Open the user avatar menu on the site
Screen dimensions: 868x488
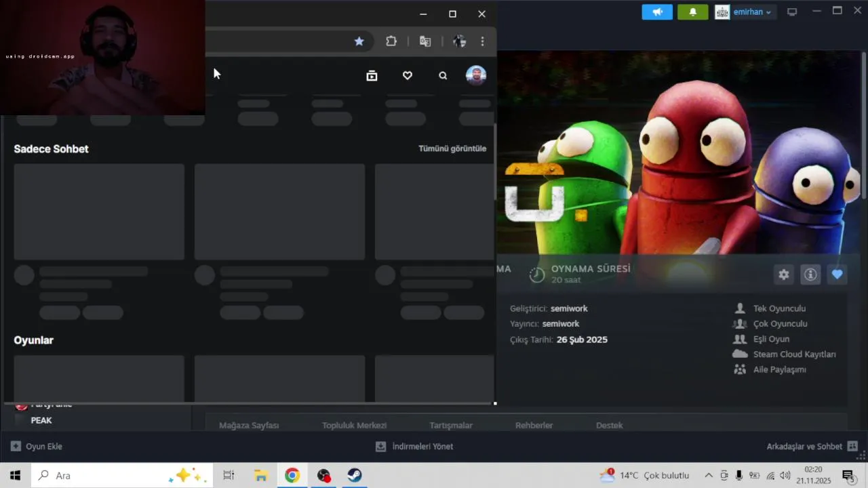pos(476,75)
